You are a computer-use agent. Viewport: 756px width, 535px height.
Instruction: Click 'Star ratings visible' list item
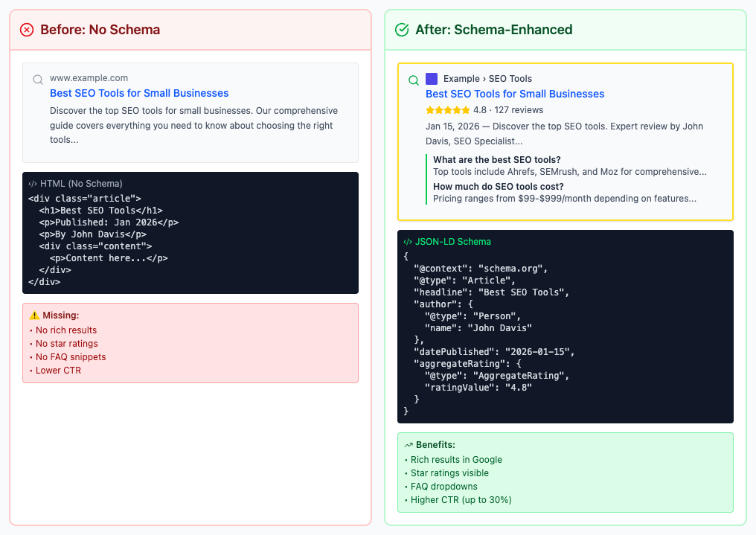(449, 473)
